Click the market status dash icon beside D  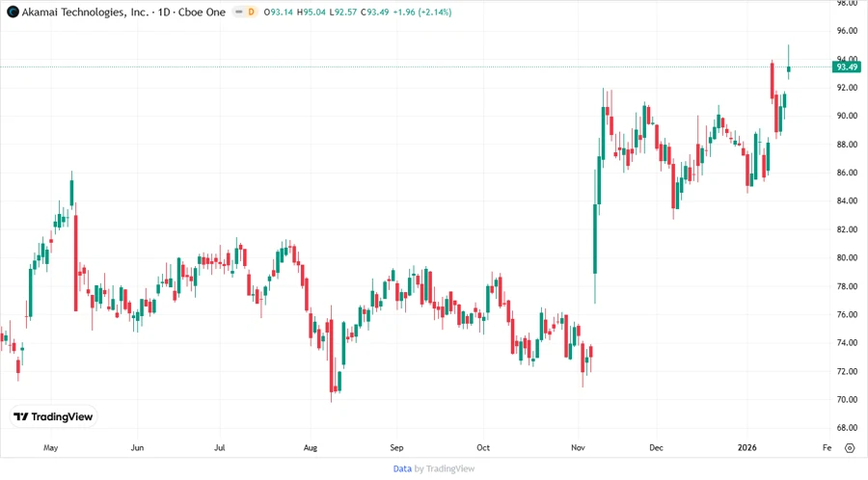239,13
